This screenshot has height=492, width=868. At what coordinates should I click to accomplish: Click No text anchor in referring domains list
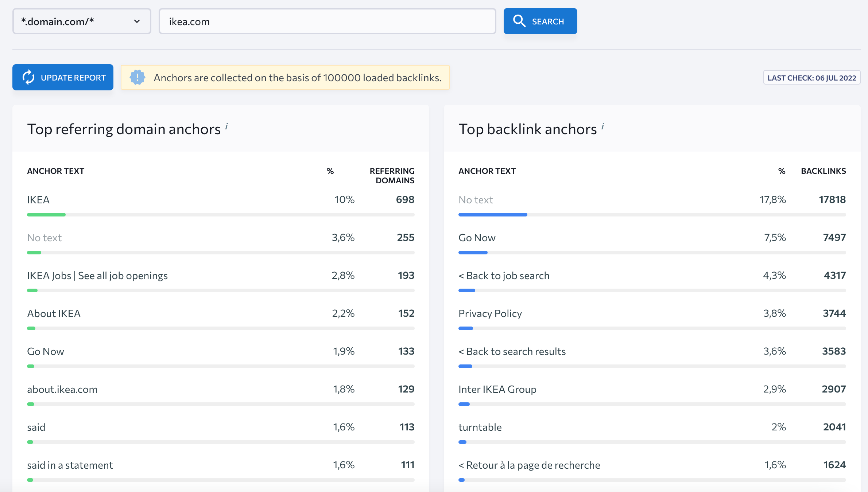(44, 238)
